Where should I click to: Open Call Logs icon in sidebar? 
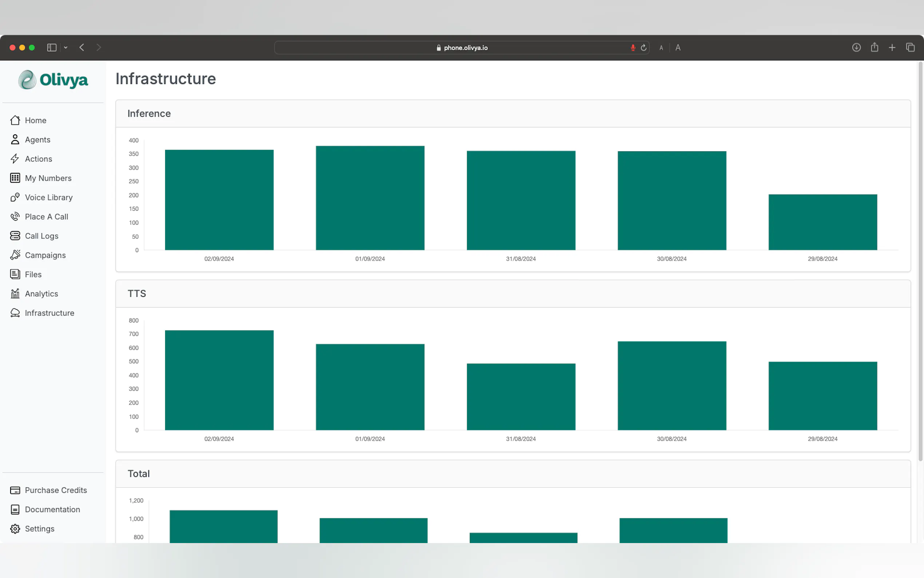click(15, 236)
